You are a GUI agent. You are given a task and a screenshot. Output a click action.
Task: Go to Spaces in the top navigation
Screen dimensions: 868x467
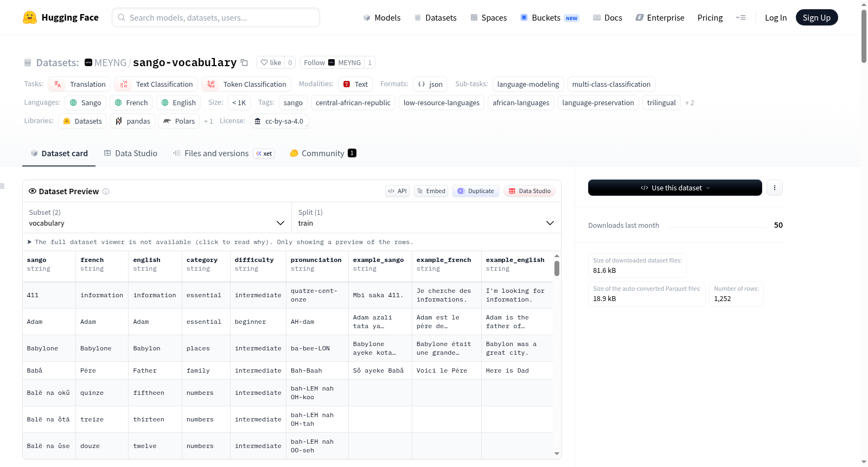489,17
